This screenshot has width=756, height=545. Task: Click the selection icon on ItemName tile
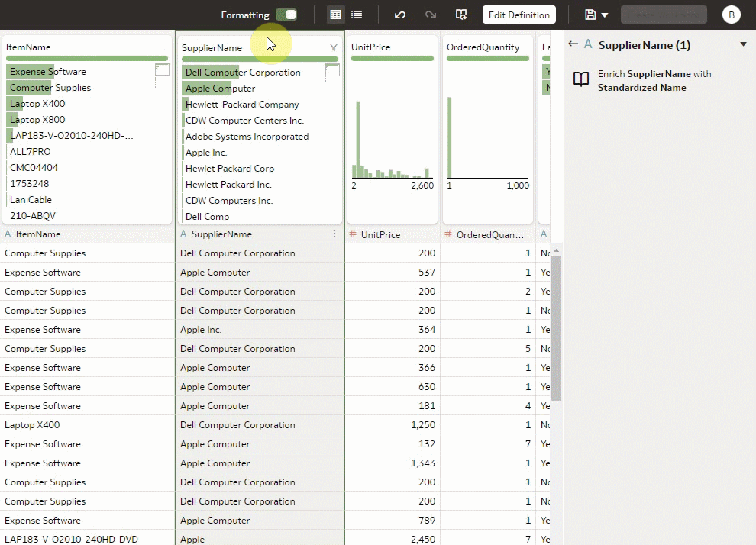click(161, 68)
